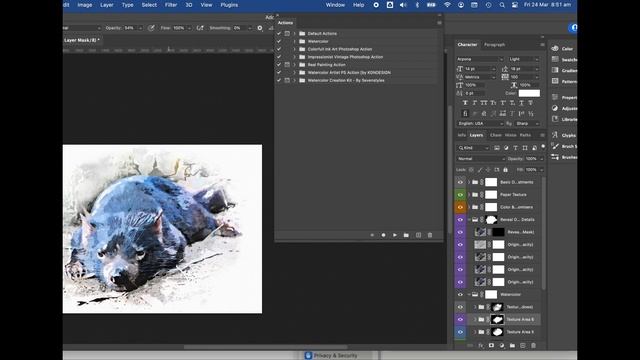
Task: Select Texture Area 6 layer mask thumbnail
Action: tap(497, 320)
